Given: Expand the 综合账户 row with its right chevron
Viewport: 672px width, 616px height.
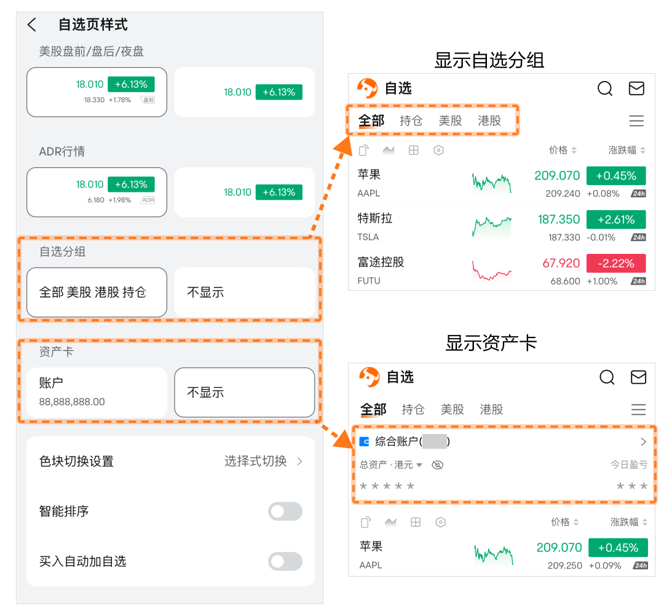Looking at the screenshot, I should tap(644, 441).
